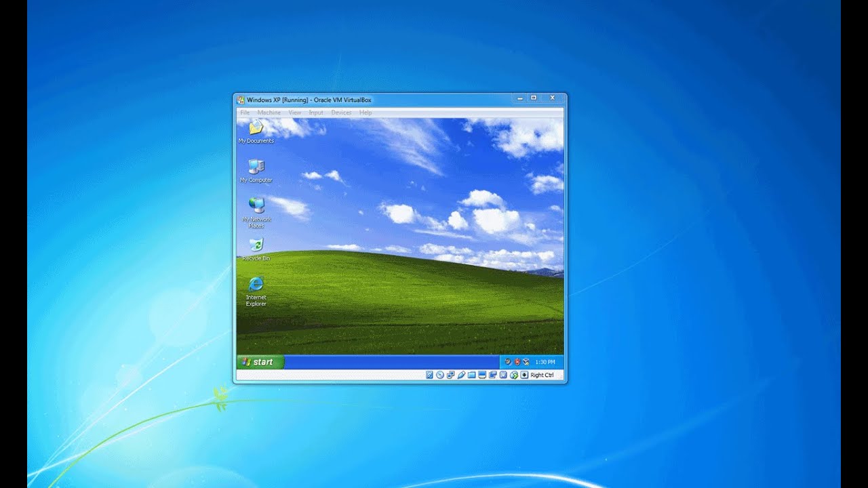Close the Windows XP VirtualBox window
Image resolution: width=868 pixels, height=488 pixels.
[553, 98]
